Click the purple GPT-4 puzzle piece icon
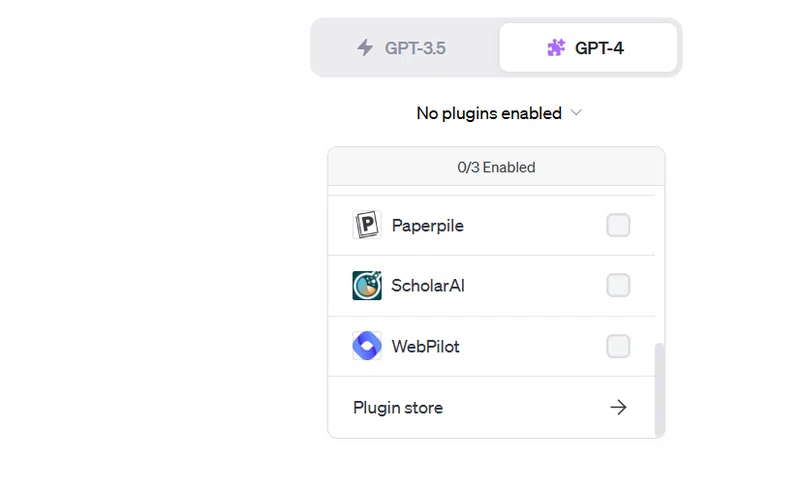The width and height of the screenshot is (800, 489). point(556,47)
